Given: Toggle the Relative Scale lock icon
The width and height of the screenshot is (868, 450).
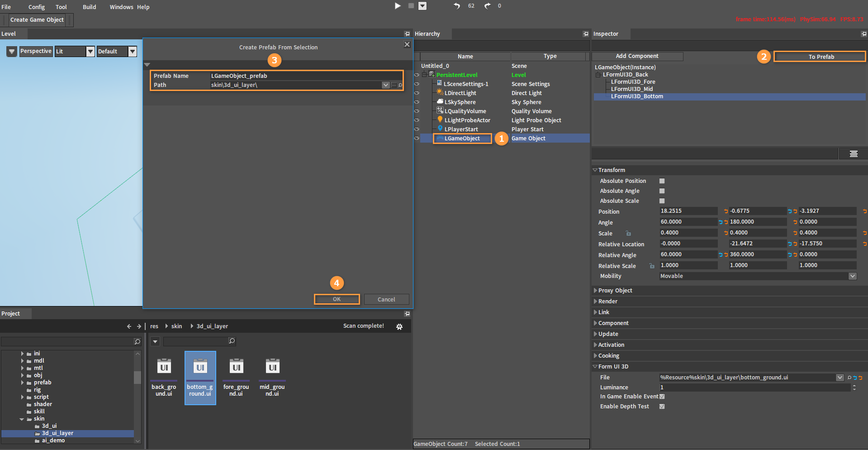Looking at the screenshot, I should 652,266.
